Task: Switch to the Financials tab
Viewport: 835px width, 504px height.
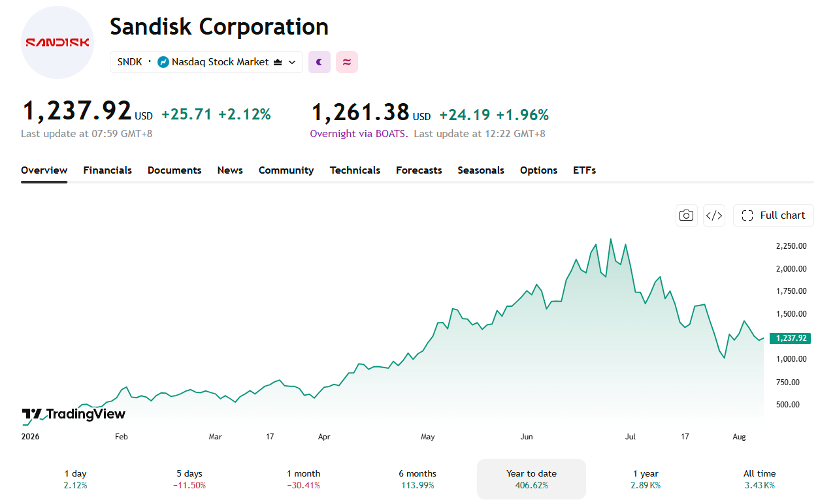Action: click(x=107, y=170)
